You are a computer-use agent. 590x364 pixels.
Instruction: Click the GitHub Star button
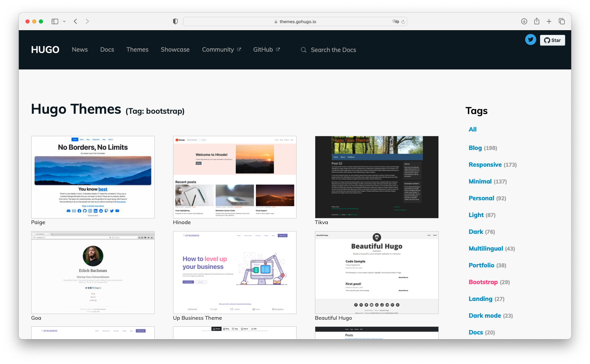coord(552,40)
